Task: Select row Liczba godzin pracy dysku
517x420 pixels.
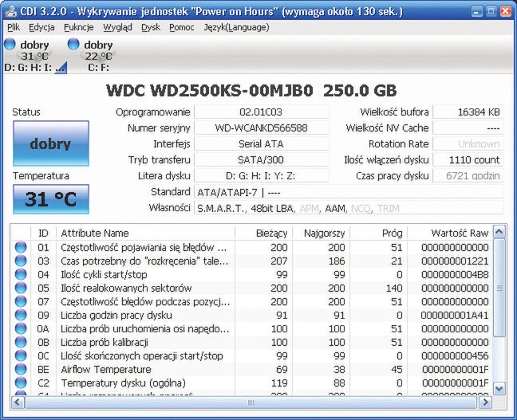Action: tap(251, 315)
